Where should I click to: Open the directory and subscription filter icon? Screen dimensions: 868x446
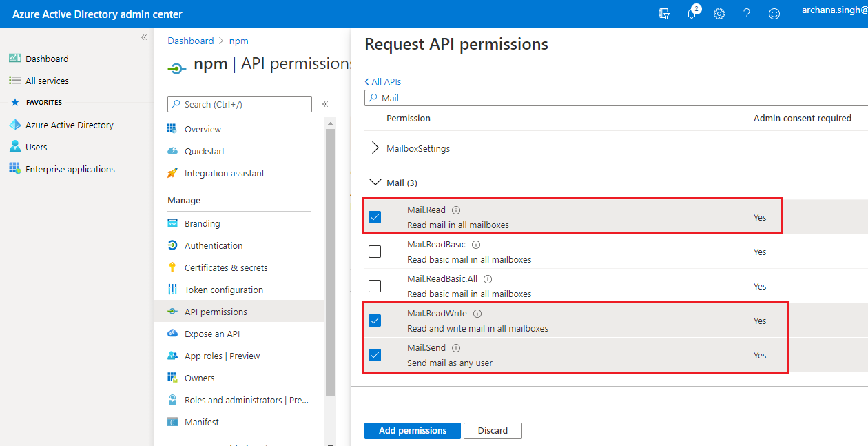pos(664,14)
